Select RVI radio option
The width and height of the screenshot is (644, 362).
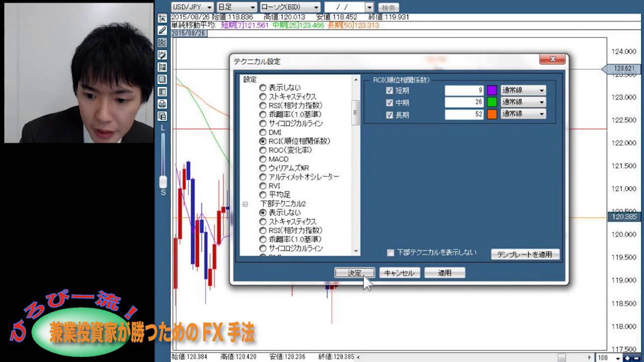tap(263, 186)
